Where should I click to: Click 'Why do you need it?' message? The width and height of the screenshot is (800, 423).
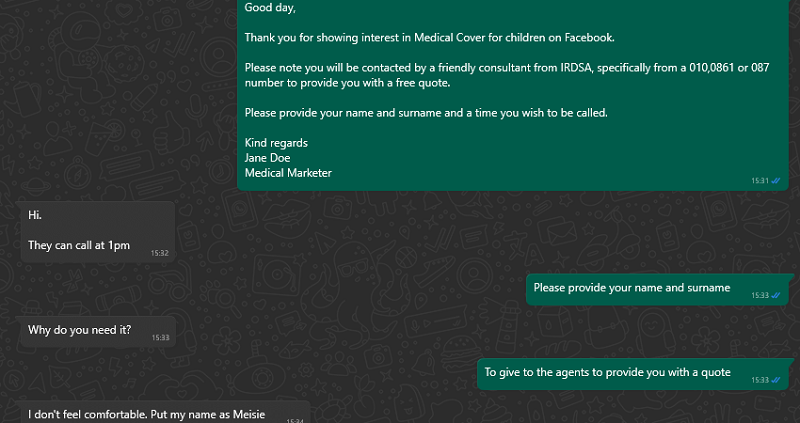pyautogui.click(x=80, y=330)
